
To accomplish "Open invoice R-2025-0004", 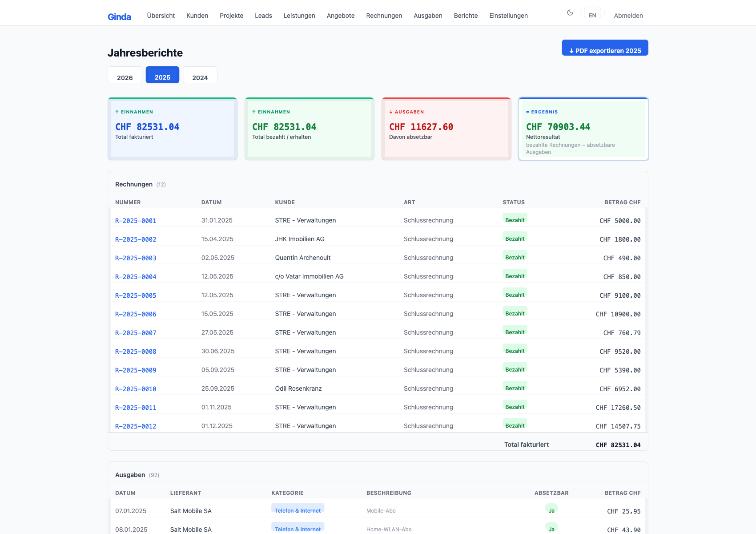I will point(136,277).
